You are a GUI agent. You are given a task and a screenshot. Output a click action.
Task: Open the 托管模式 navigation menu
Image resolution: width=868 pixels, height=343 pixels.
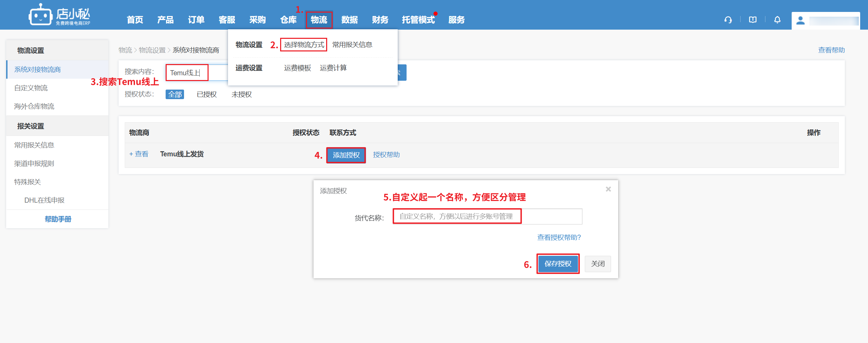pyautogui.click(x=418, y=20)
